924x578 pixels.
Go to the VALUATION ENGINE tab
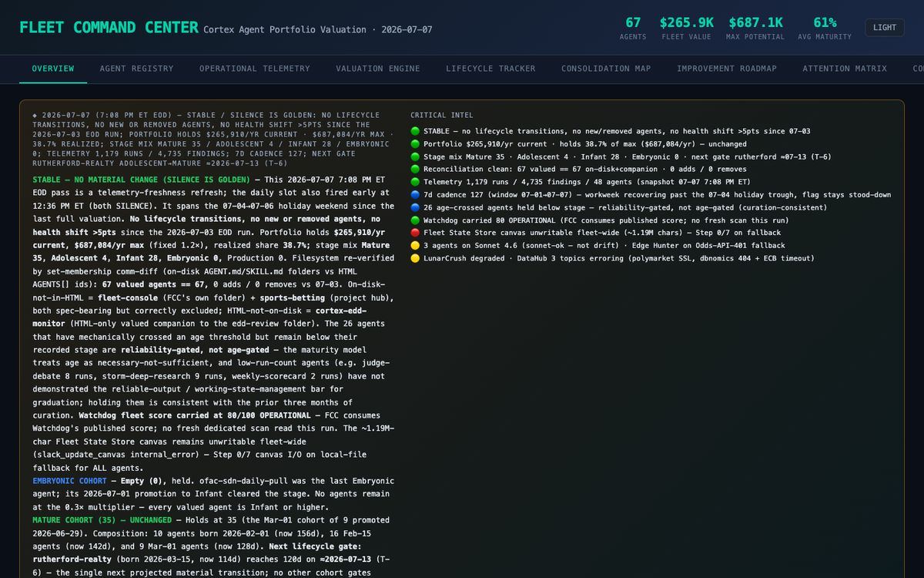(378, 69)
